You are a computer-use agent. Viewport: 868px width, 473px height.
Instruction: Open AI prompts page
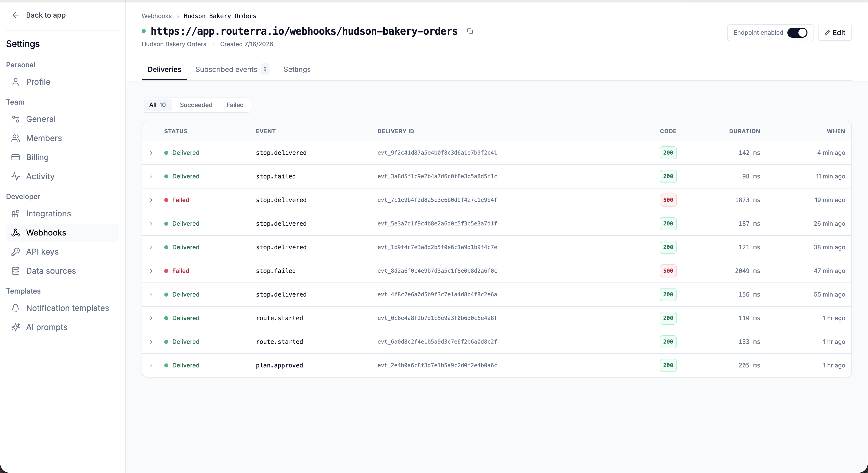coord(62,327)
